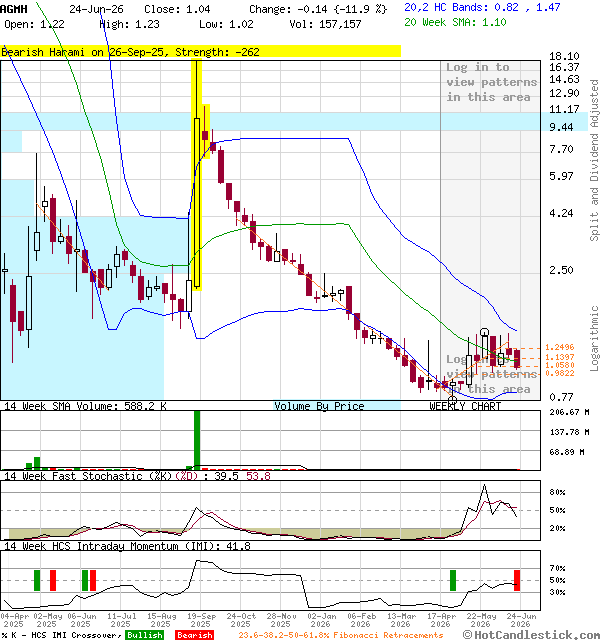This screenshot has height=640, width=600.
Task: Click the 20,2 HC Bands legend text
Action: (x=482, y=7)
